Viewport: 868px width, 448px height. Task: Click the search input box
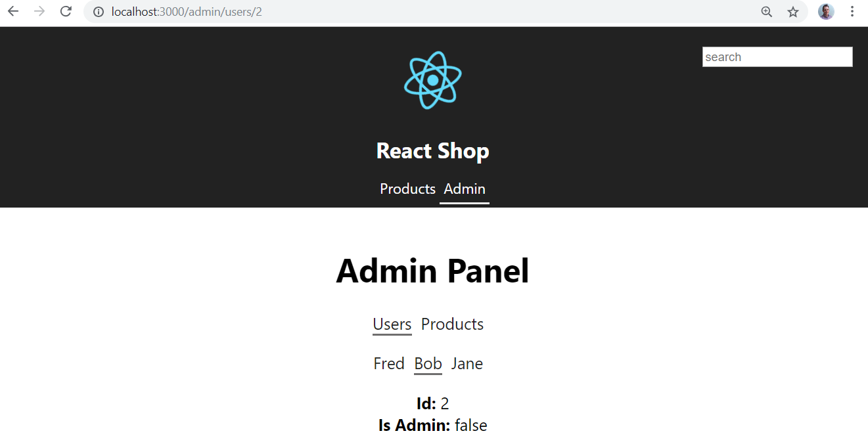pos(777,56)
